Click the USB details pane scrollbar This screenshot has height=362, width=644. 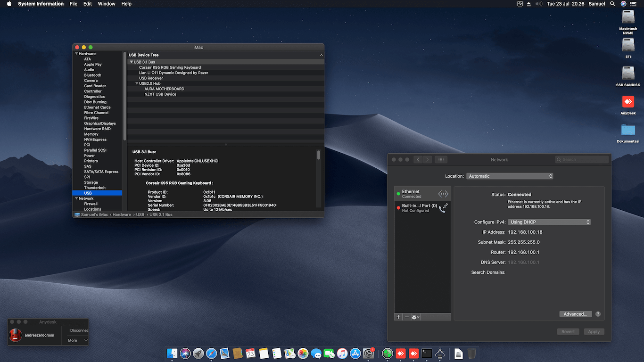[x=319, y=155]
